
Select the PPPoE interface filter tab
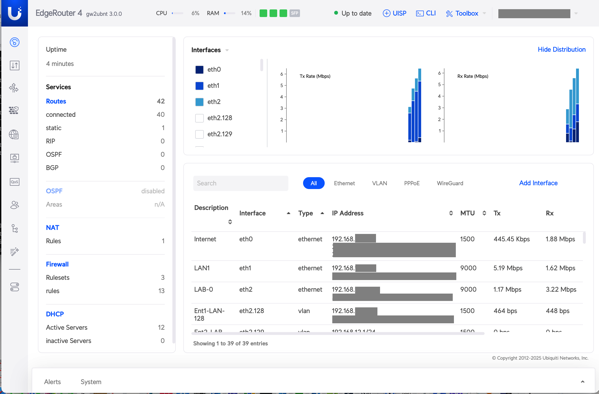coord(411,183)
